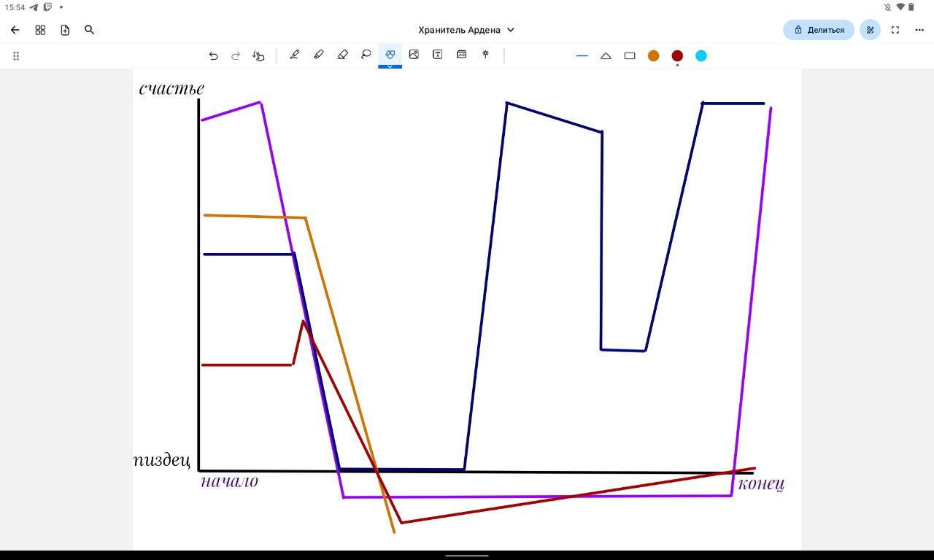Expand the Хранитель Ардена title dropdown

[511, 30]
